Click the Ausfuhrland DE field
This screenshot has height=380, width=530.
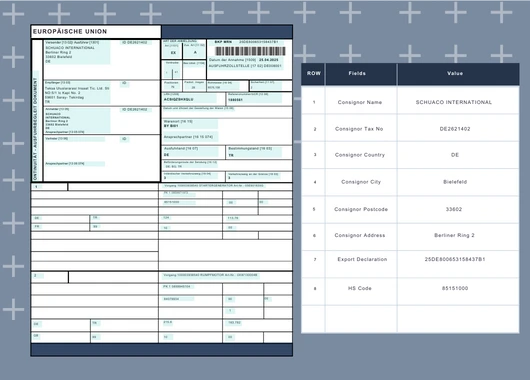(x=191, y=152)
